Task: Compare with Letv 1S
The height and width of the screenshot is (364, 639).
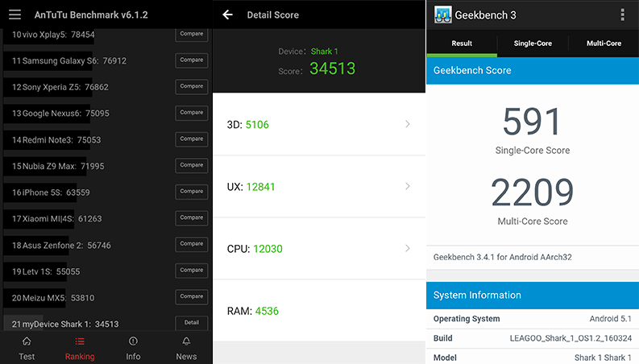Action: point(192,271)
